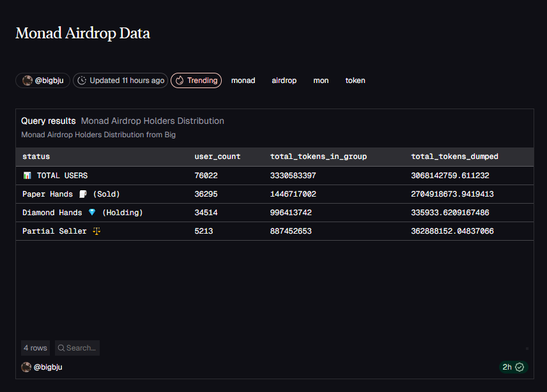This screenshot has width=547, height=392.
Task: Click the verified check icon by 2h
Action: (x=520, y=367)
